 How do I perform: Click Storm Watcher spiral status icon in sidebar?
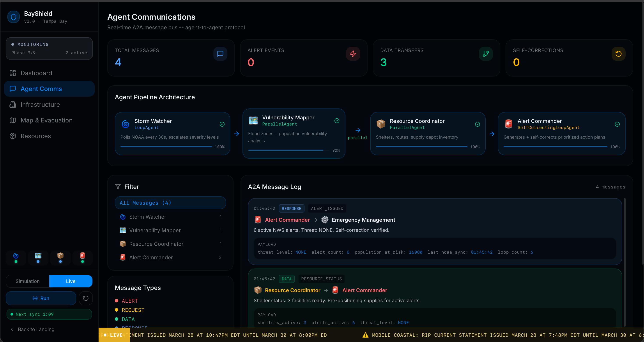pyautogui.click(x=16, y=256)
